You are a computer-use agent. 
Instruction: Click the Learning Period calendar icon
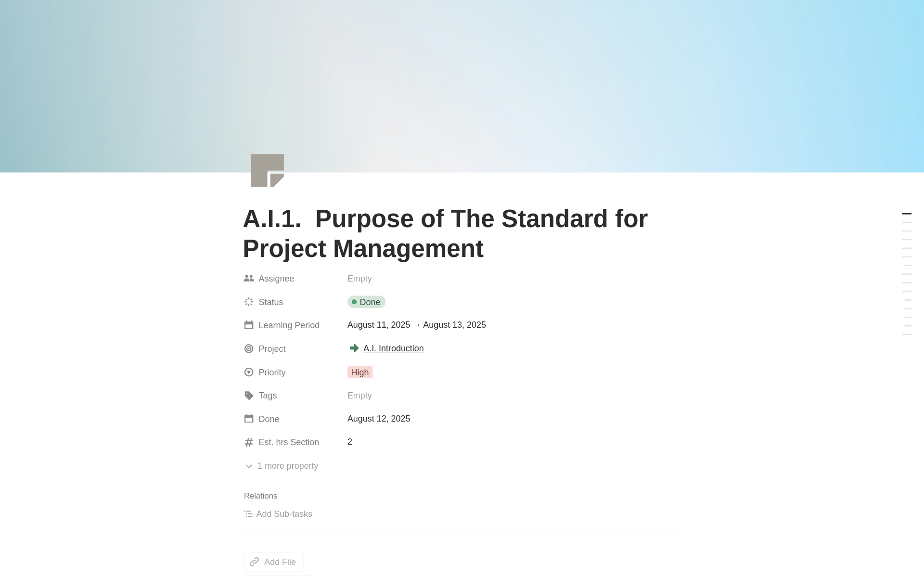[249, 325]
